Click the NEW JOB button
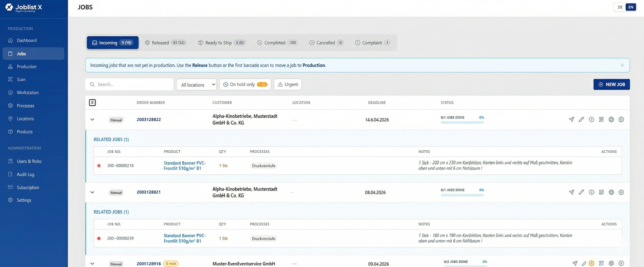Viewport: 644px width, 267px height. pyautogui.click(x=611, y=85)
